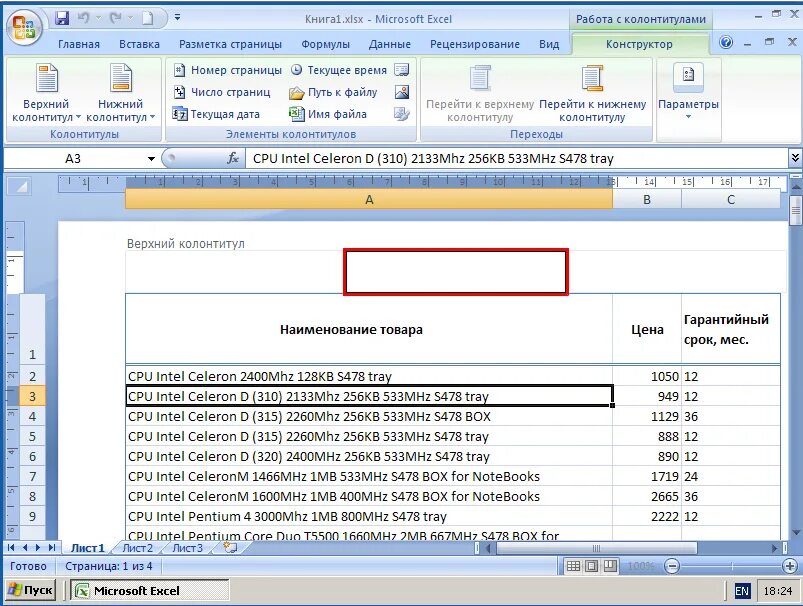Click inside the Name Box showing 'A3'
Image resolution: width=803 pixels, height=606 pixels.
coord(74,159)
